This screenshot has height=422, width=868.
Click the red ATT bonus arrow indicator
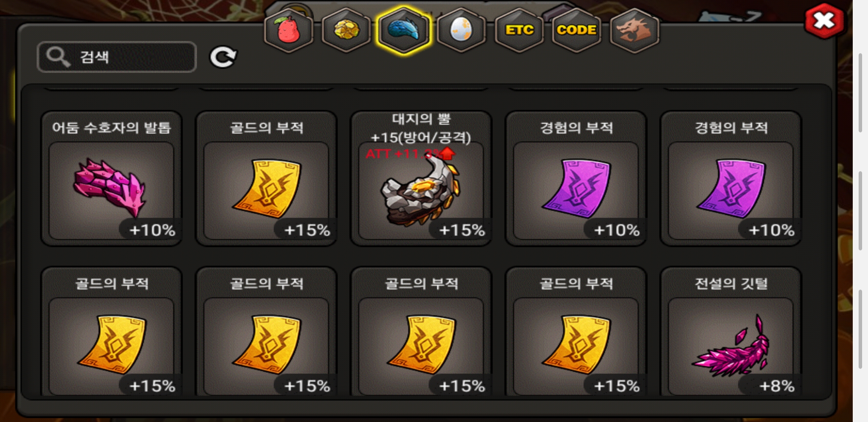447,154
